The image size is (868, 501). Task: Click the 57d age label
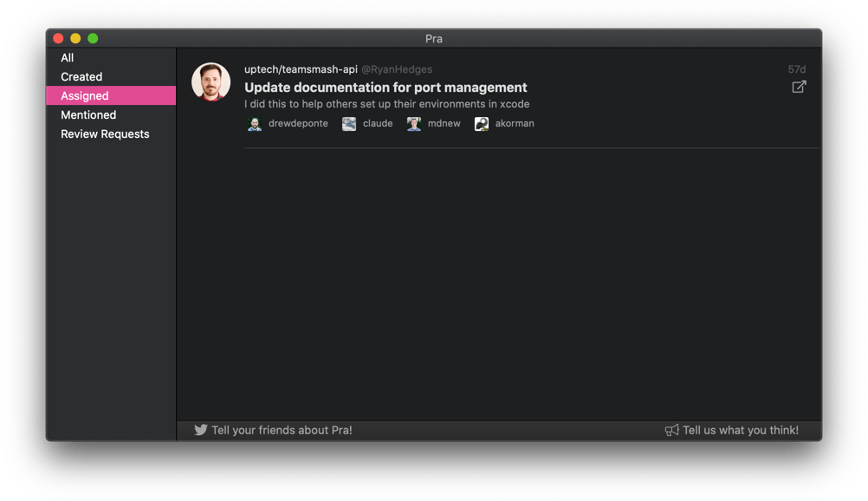(x=797, y=69)
